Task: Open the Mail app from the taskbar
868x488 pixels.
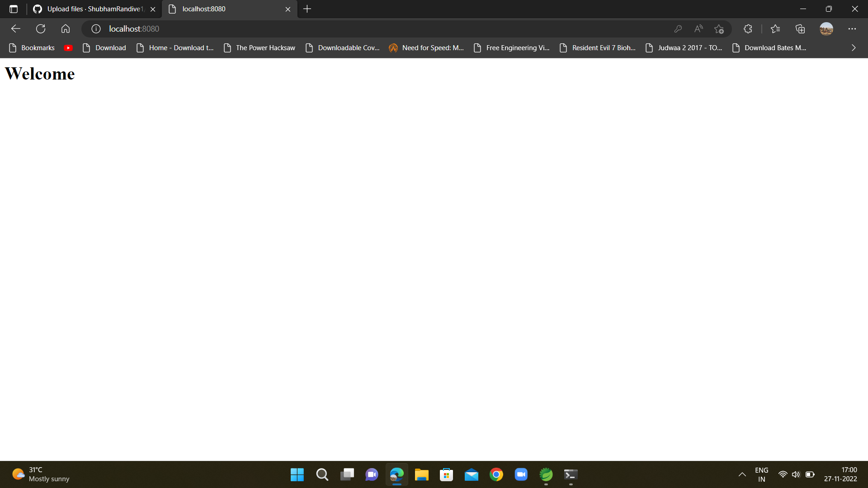Action: (x=471, y=474)
